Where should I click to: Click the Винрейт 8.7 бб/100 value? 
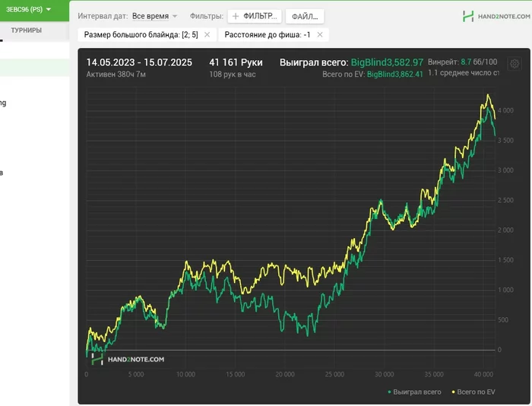[462, 62]
